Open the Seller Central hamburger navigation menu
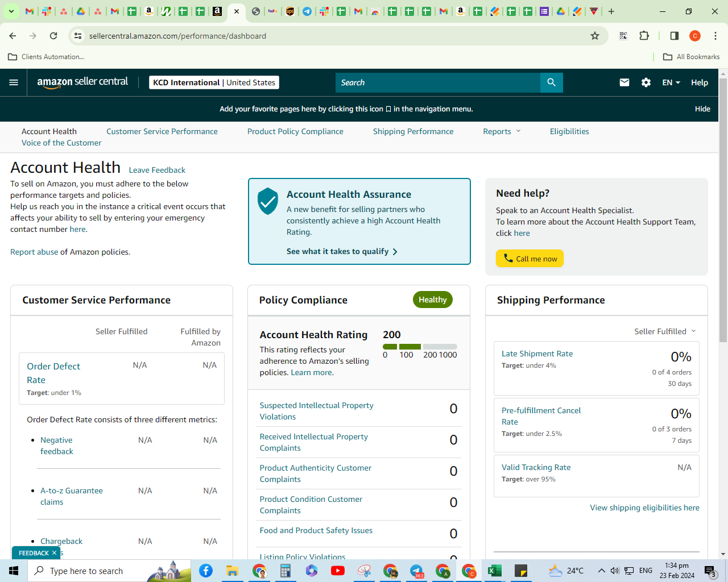The image size is (728, 582). click(14, 82)
